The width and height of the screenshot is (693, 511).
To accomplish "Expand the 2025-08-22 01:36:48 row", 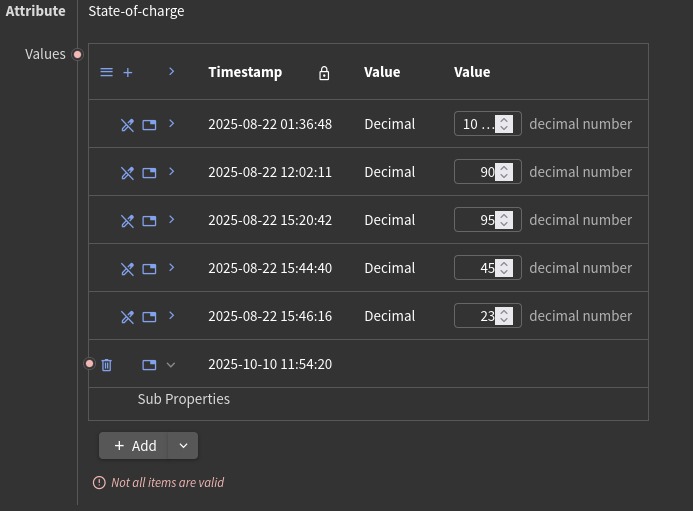I will click(x=172, y=124).
